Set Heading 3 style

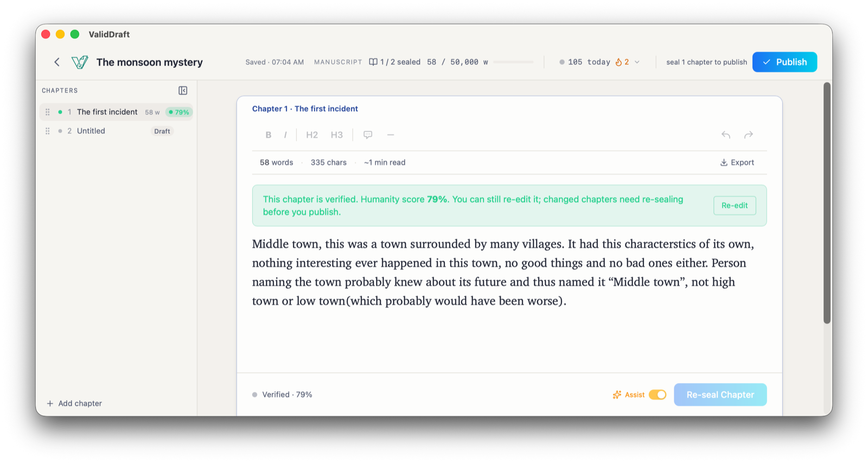click(x=337, y=135)
